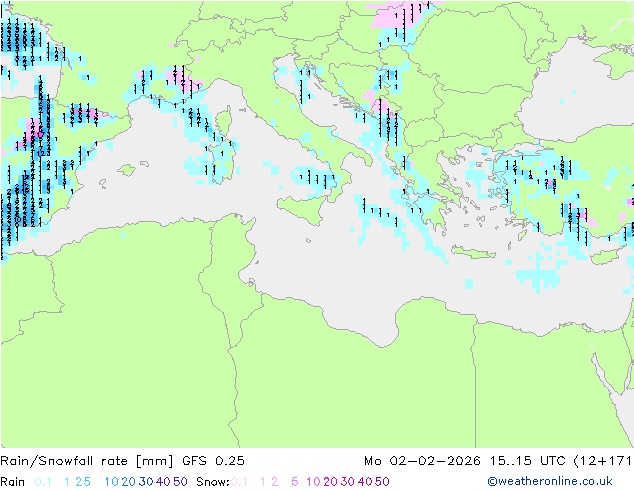Pick the Rain legend value 50

(180, 482)
